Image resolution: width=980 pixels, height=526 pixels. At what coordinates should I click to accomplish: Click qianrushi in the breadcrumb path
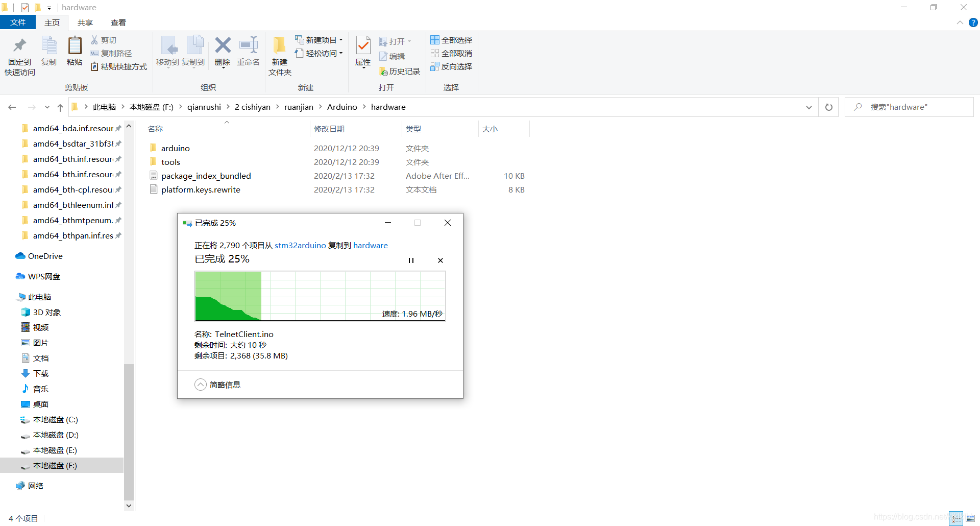pos(204,107)
